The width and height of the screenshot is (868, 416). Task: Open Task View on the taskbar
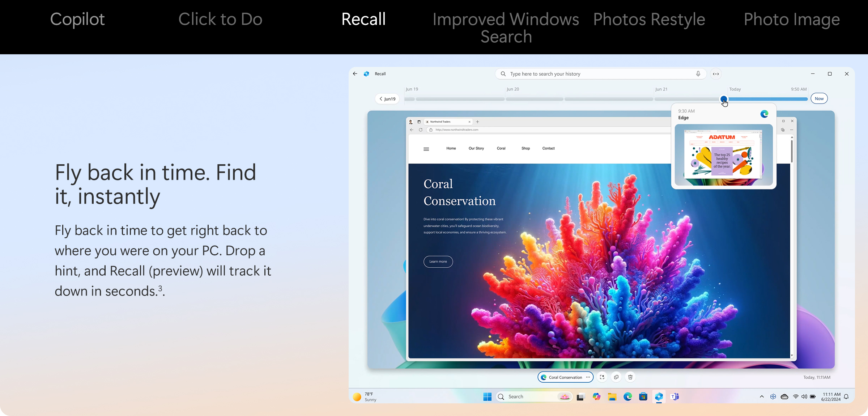coord(580,397)
